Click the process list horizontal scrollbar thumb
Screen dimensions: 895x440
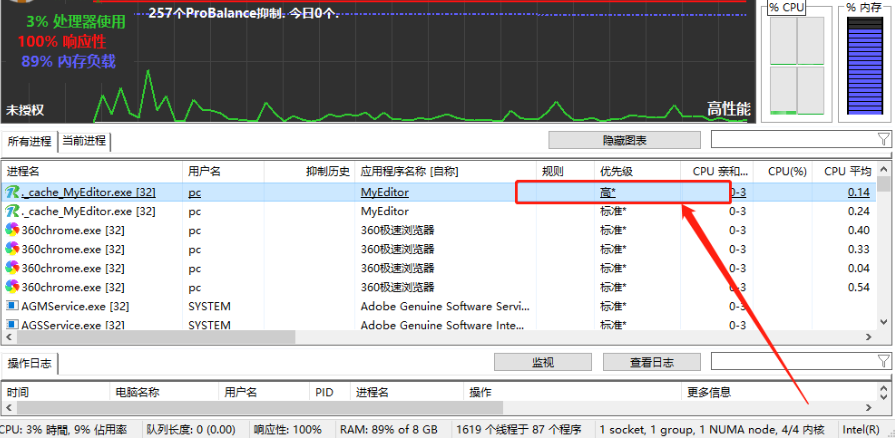(155, 337)
